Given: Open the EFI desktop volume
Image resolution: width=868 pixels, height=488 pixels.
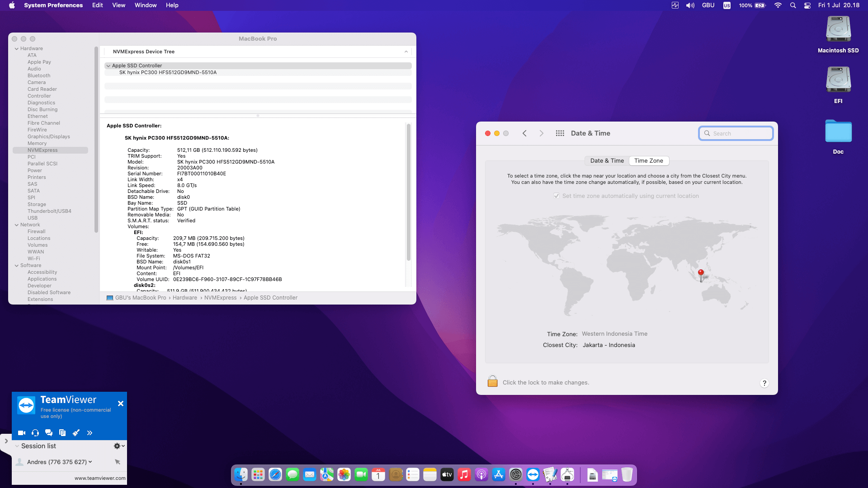Looking at the screenshot, I should pyautogui.click(x=838, y=85).
